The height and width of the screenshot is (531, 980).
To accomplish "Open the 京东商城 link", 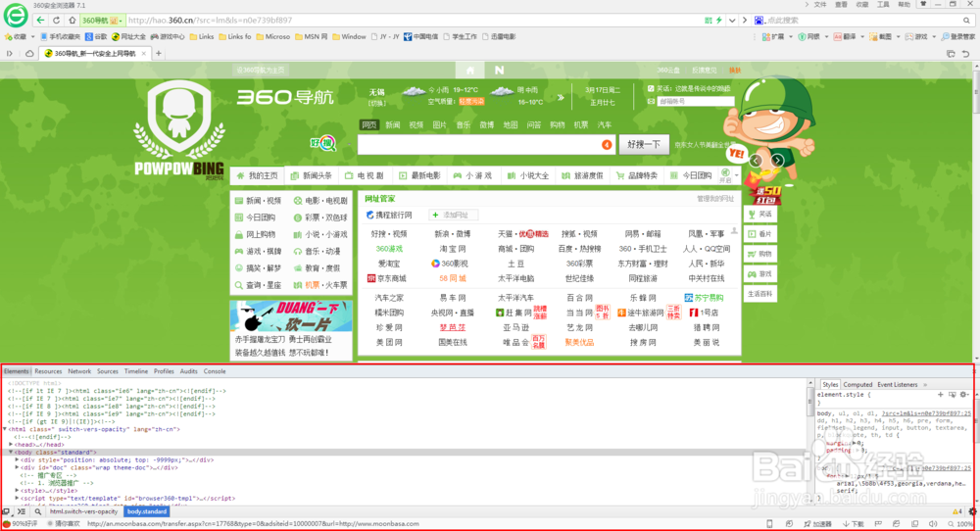I will [x=387, y=278].
